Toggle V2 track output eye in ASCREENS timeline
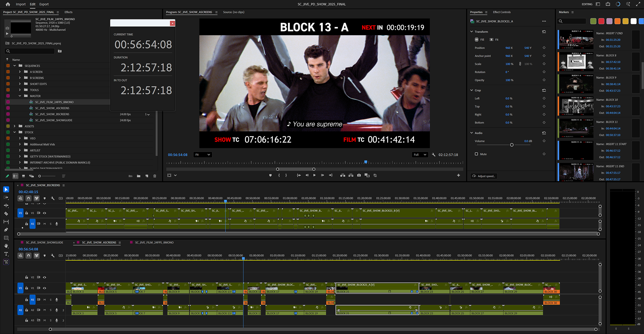 tap(45, 277)
